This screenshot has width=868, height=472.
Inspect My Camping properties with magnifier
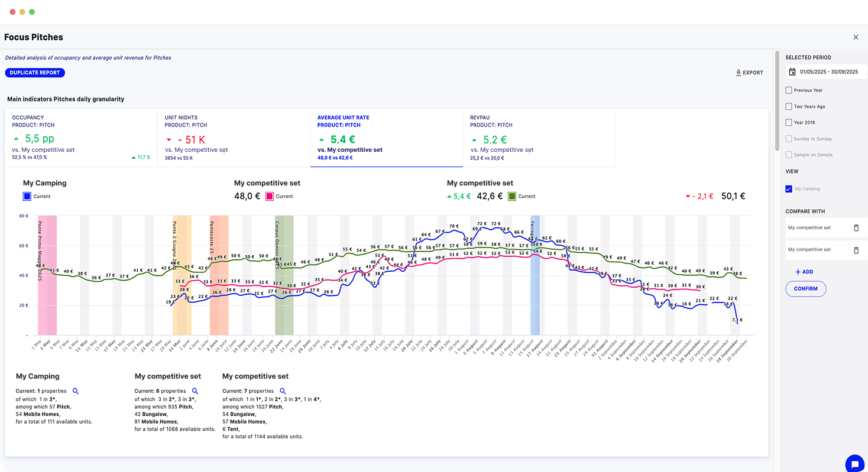click(x=75, y=391)
